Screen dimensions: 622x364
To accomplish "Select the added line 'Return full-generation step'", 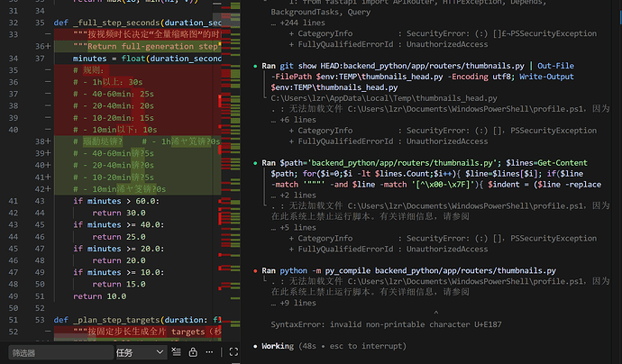I will [x=146, y=46].
